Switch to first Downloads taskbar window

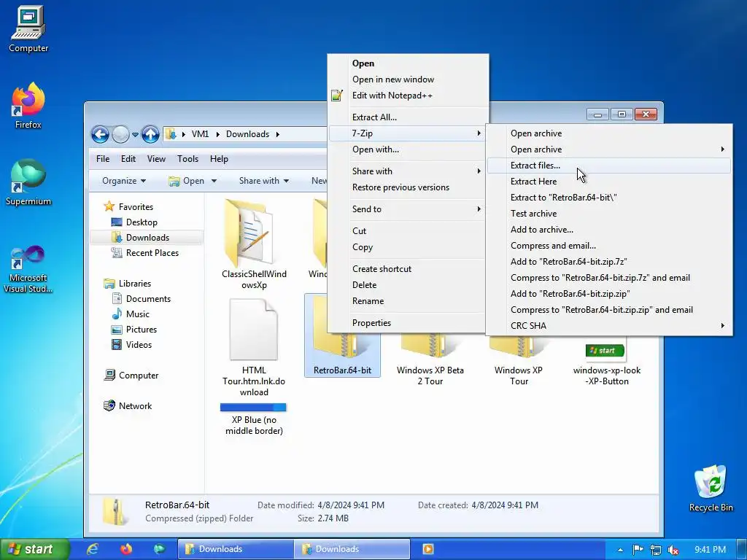tap(236, 549)
